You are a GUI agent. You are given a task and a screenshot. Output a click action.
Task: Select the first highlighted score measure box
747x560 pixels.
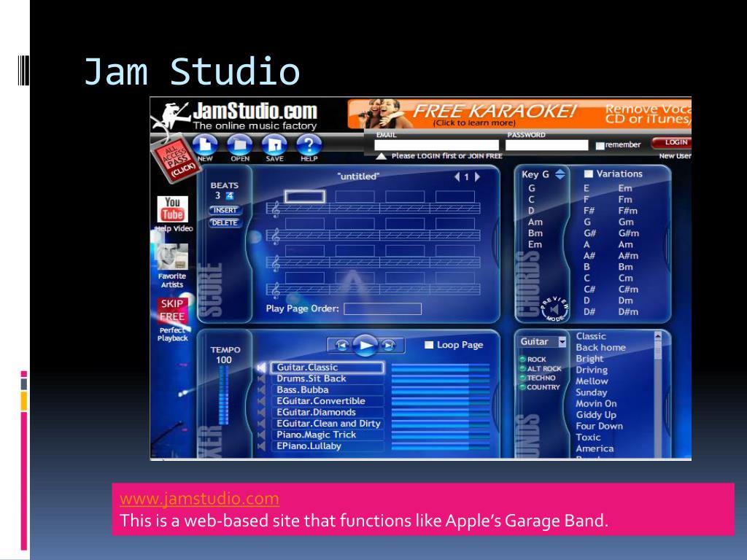pos(305,196)
